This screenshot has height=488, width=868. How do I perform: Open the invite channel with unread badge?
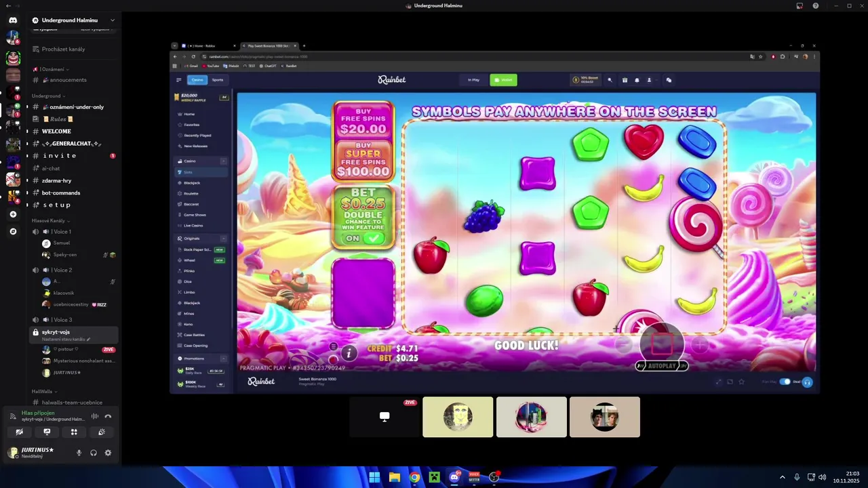click(x=73, y=156)
